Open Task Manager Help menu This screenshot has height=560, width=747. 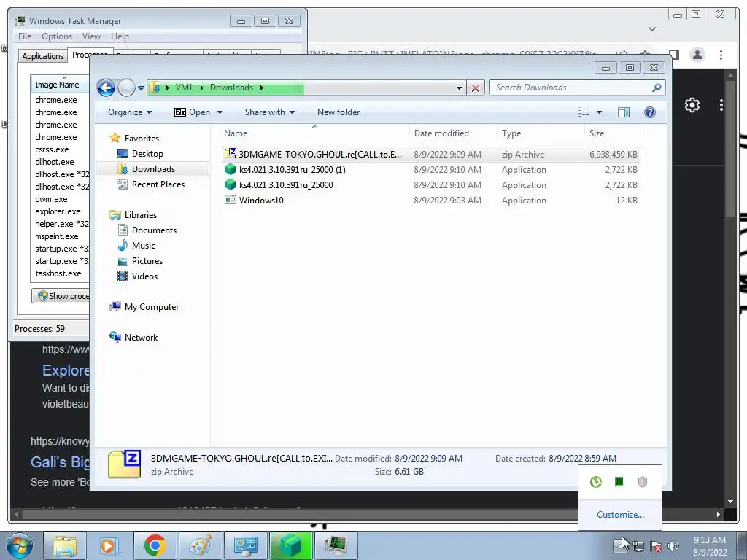pos(120,36)
